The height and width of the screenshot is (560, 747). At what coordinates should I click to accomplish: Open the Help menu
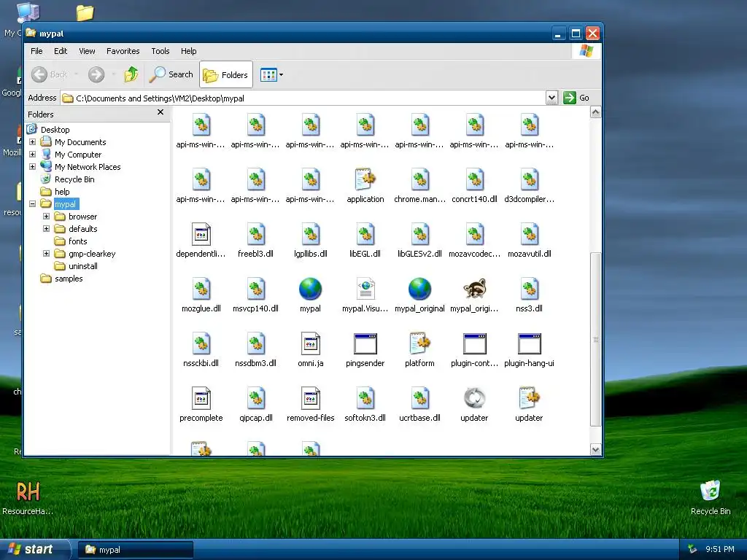tap(188, 51)
